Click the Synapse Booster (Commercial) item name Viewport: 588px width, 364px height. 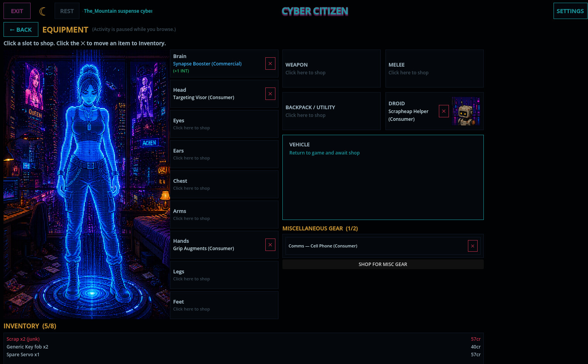click(207, 64)
